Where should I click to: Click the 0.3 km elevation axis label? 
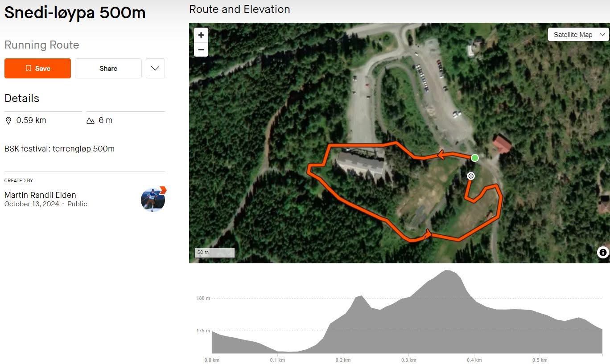pyautogui.click(x=408, y=360)
